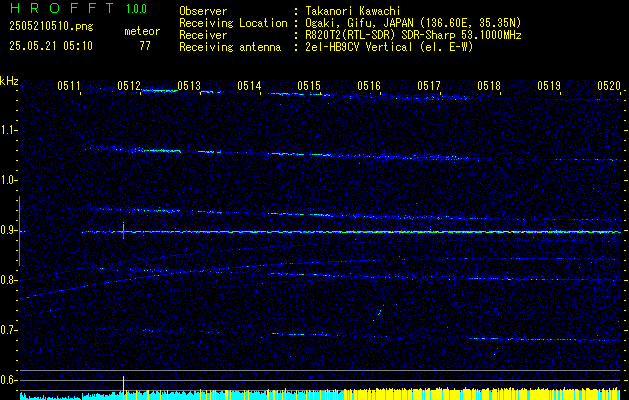Click the gray vertical range bar by 0.9 kHz
629x400 pixels.
20,231
